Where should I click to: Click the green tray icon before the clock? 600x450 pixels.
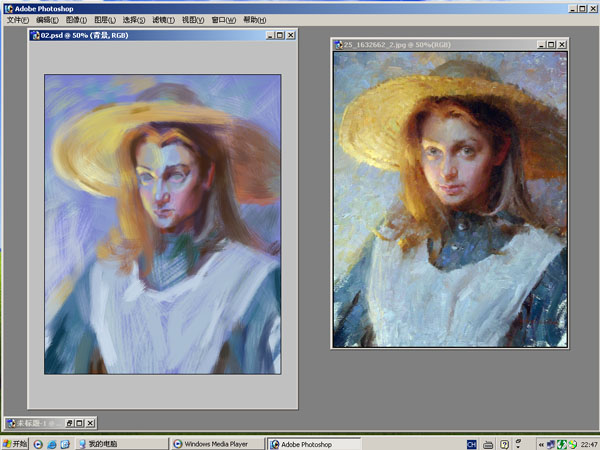coord(562,445)
